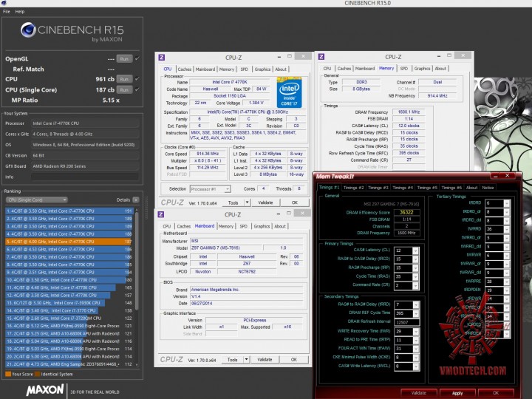Run the OpenGL benchmark

124,58
